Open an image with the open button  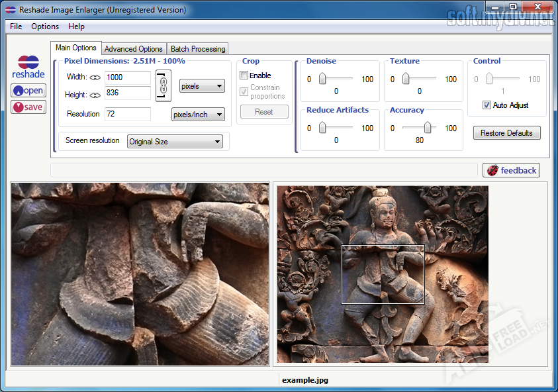(x=28, y=91)
